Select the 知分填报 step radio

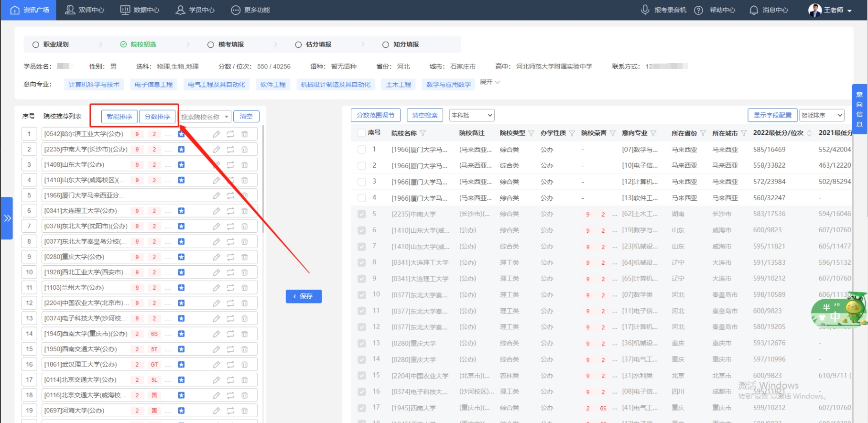click(x=386, y=44)
